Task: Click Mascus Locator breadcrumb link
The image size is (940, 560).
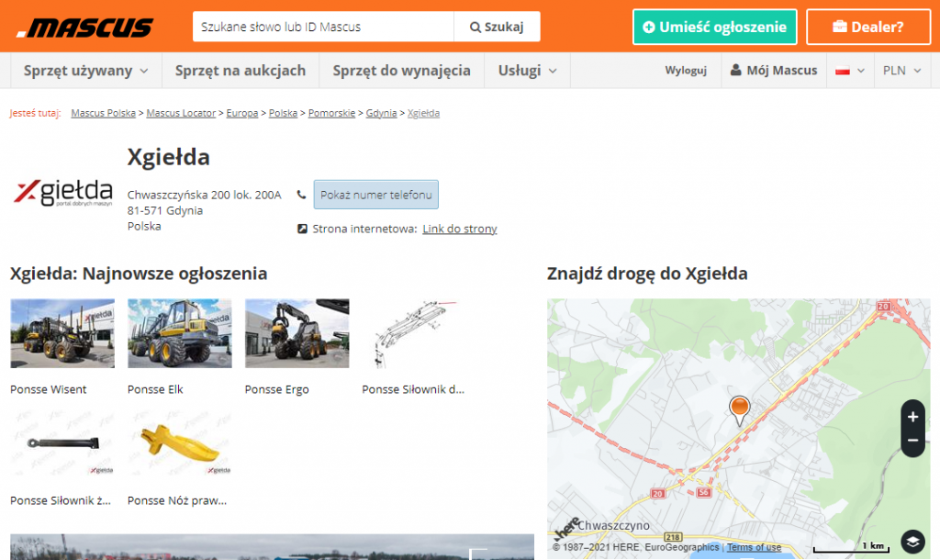Action: pos(181,113)
